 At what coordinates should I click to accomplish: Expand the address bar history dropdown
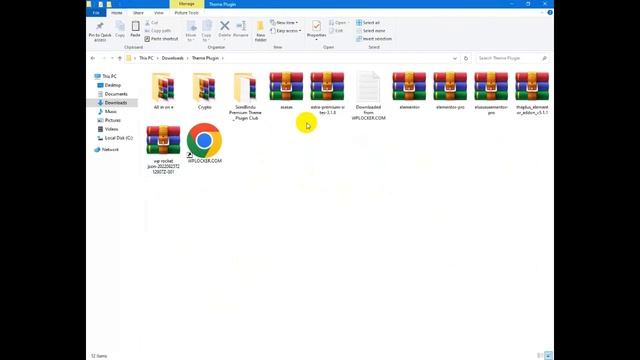click(455, 58)
